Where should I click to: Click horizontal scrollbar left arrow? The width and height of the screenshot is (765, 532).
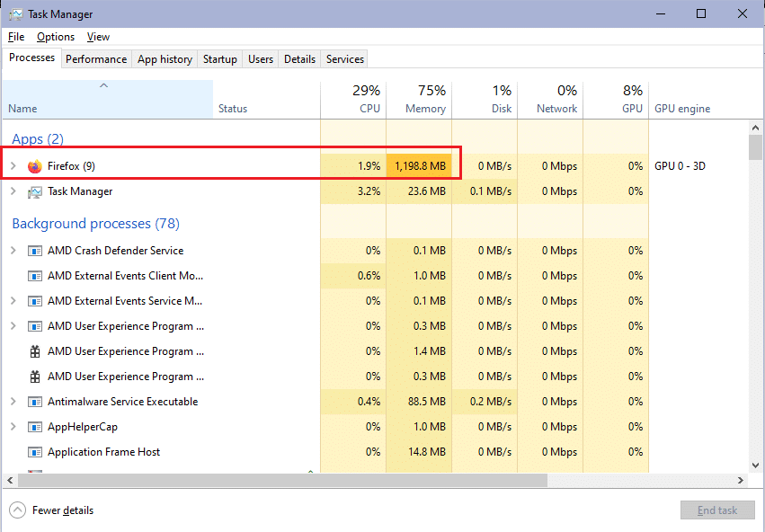[x=10, y=480]
